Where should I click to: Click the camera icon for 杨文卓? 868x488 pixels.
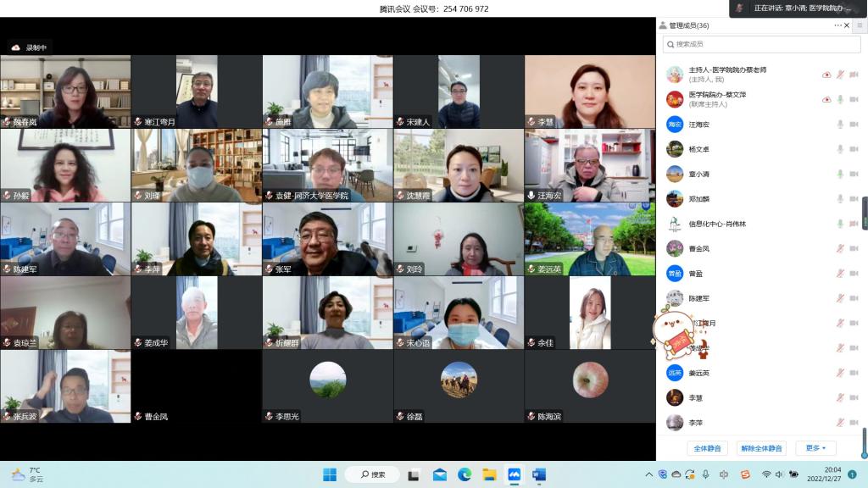click(x=854, y=149)
